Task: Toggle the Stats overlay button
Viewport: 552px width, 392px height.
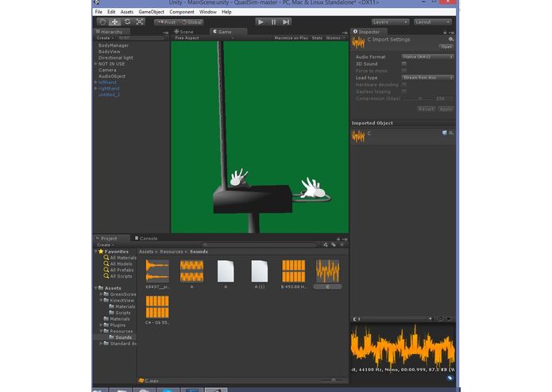Action: (x=317, y=38)
